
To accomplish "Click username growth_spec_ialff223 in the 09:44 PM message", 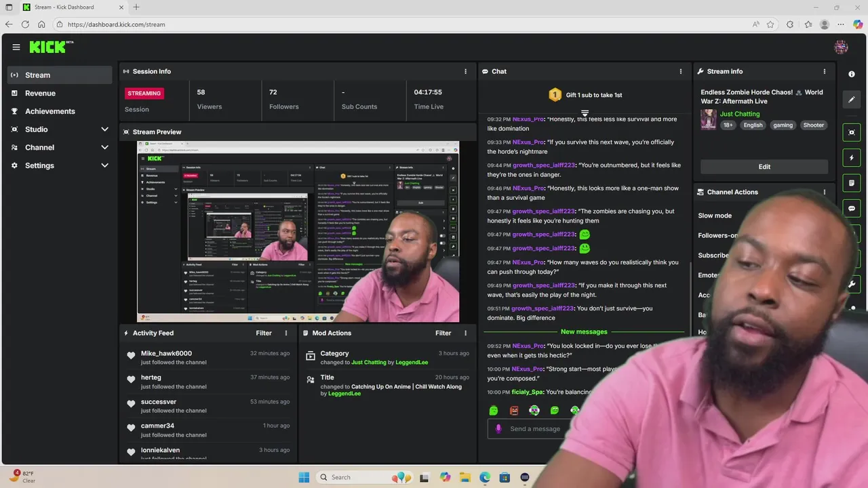I will click(544, 165).
